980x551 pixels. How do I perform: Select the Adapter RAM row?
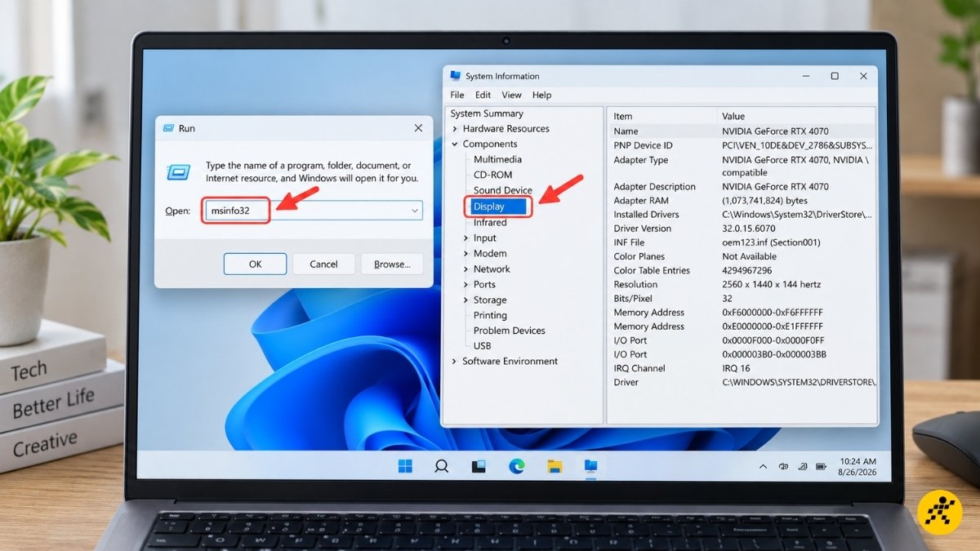pos(742,201)
